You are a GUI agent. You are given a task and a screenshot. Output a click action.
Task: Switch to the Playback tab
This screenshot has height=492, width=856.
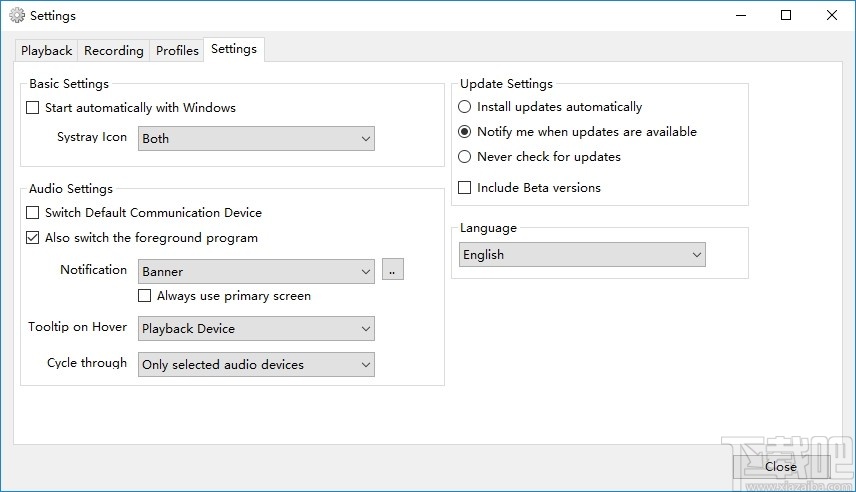[47, 51]
